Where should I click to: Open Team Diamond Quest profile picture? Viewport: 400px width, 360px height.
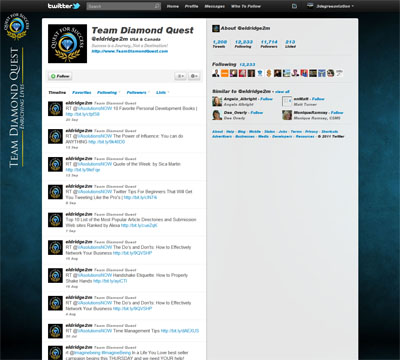point(67,44)
